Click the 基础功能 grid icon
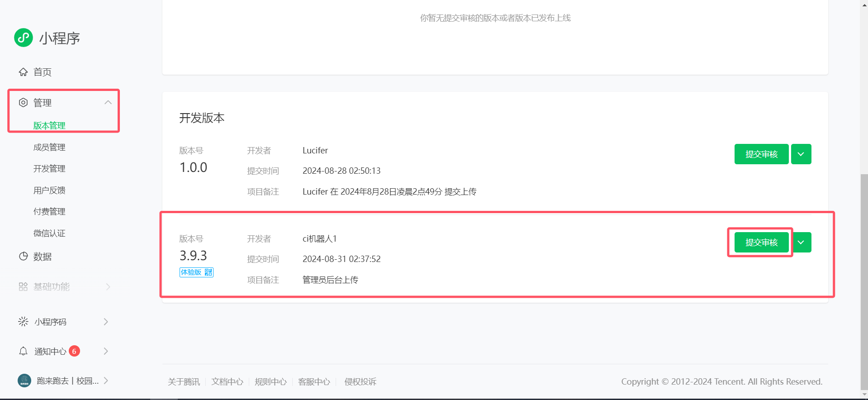Screen dimensions: 868x400 23,287
